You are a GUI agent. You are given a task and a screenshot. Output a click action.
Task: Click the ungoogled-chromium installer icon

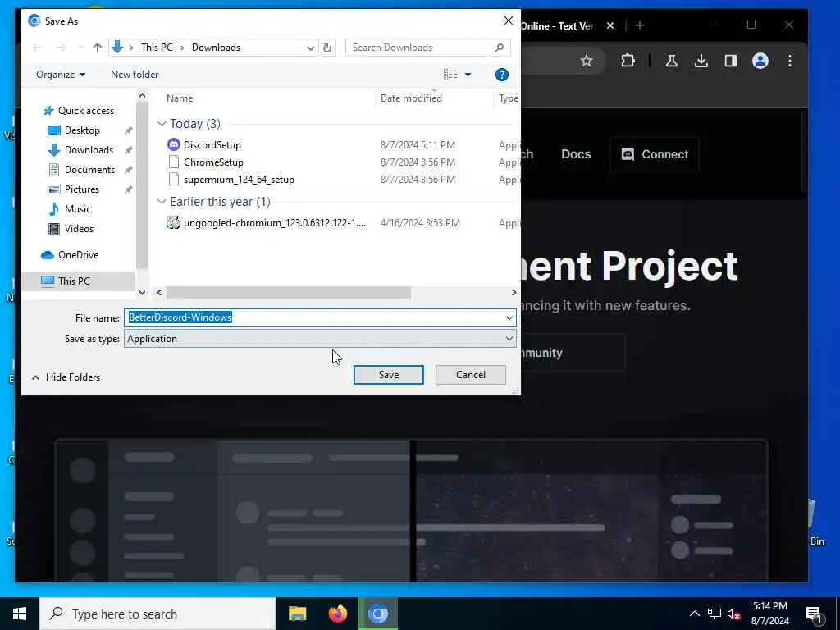point(174,222)
